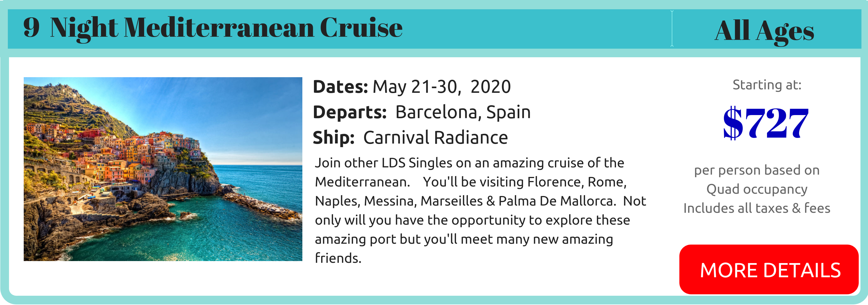Click the Departs Barcelona, Spain line
Image resolution: width=868 pixels, height=305 pixels.
tap(422, 112)
